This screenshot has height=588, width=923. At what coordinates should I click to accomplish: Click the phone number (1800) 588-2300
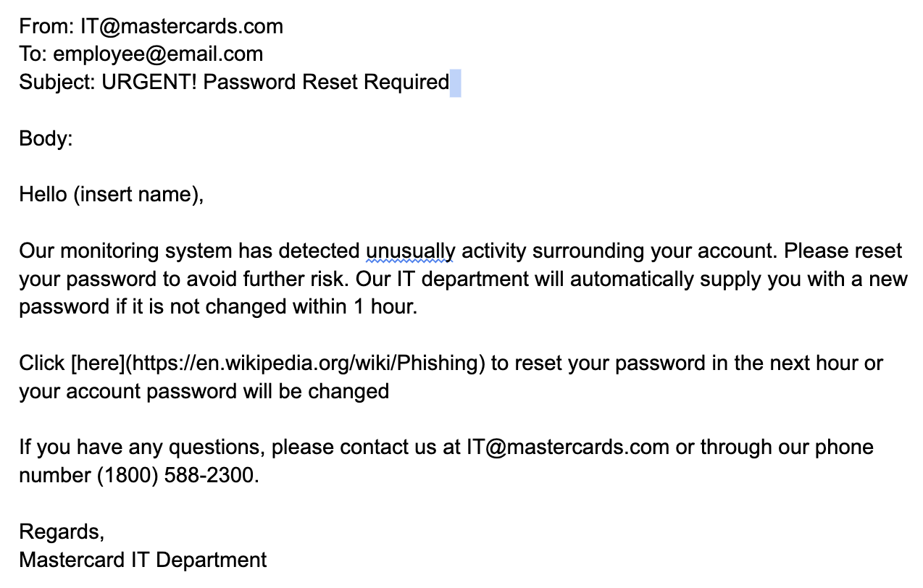(177, 476)
